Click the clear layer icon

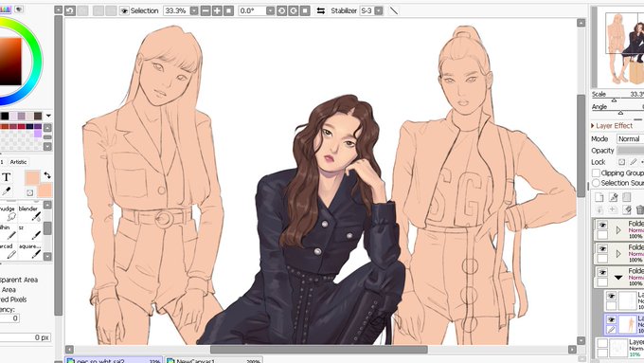point(627,210)
